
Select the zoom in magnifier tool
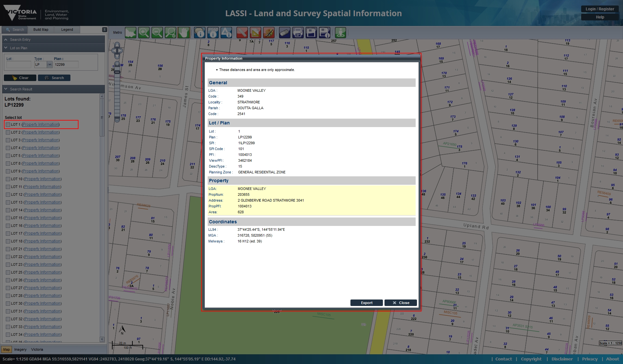(x=144, y=32)
